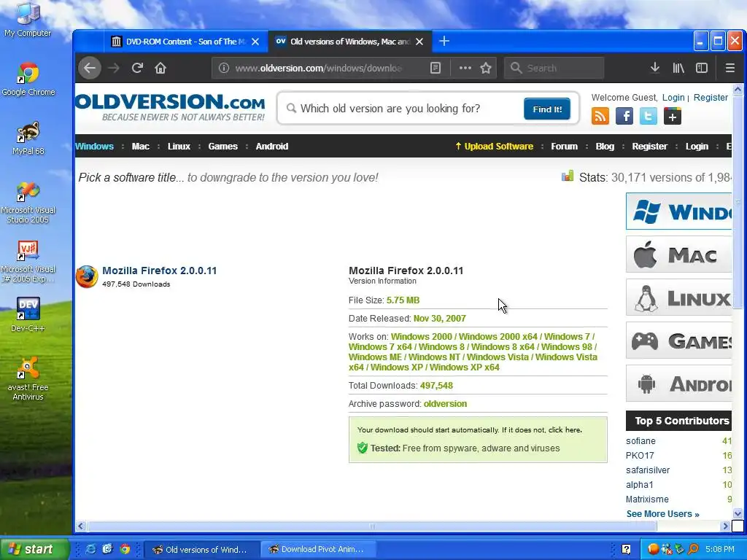Image resolution: width=747 pixels, height=560 pixels.
Task: Open the Windows Start button
Action: (x=34, y=549)
